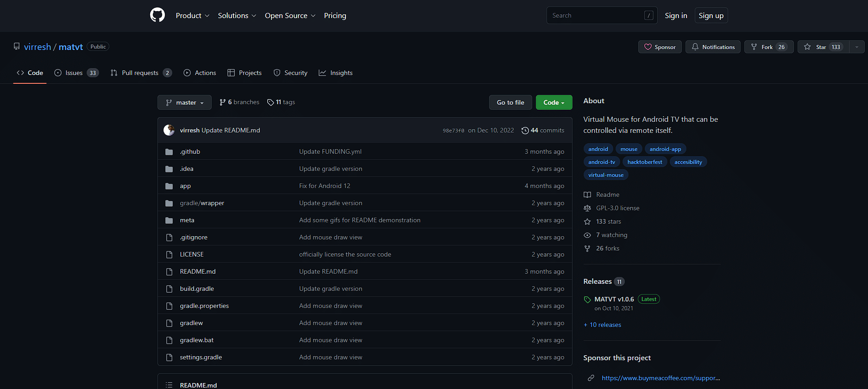The width and height of the screenshot is (868, 389).
Task: Open the green Code dropdown button
Action: 554,102
